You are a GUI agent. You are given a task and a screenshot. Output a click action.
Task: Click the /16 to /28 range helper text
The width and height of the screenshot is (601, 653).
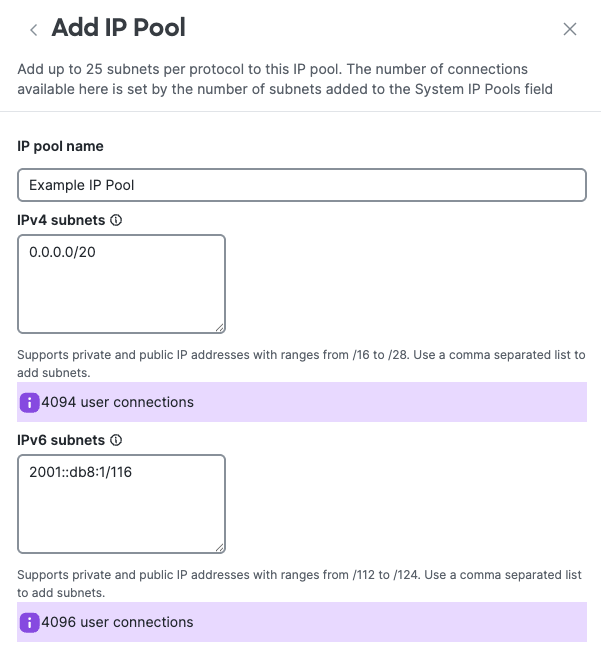300,355
